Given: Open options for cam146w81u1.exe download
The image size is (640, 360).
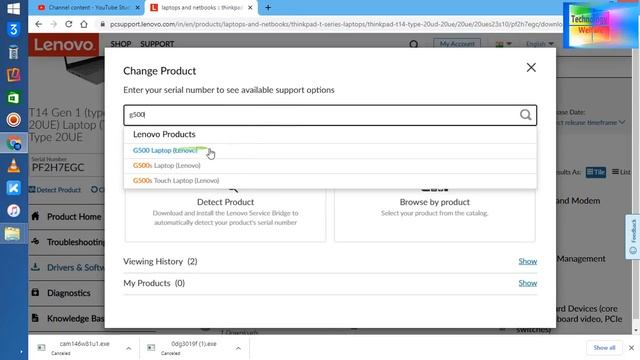Looking at the screenshot, I should pyautogui.click(x=129, y=348).
